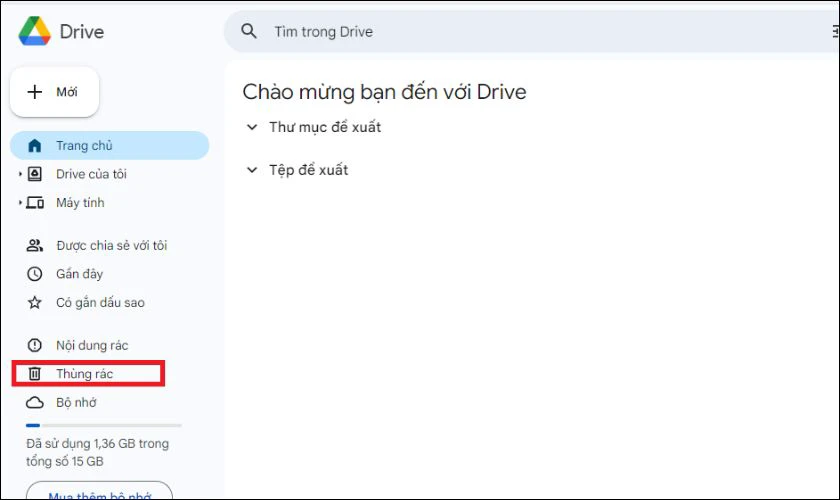
Task: Open 'Bộ nhớ' storage page
Action: click(76, 402)
